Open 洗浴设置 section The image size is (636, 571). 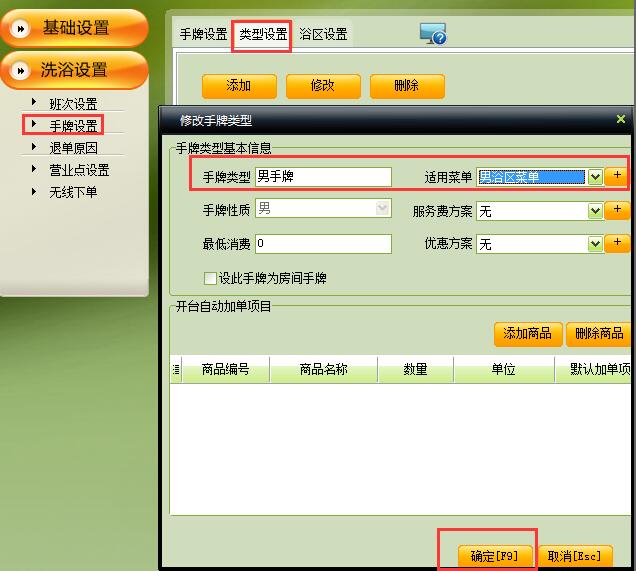(x=74, y=71)
